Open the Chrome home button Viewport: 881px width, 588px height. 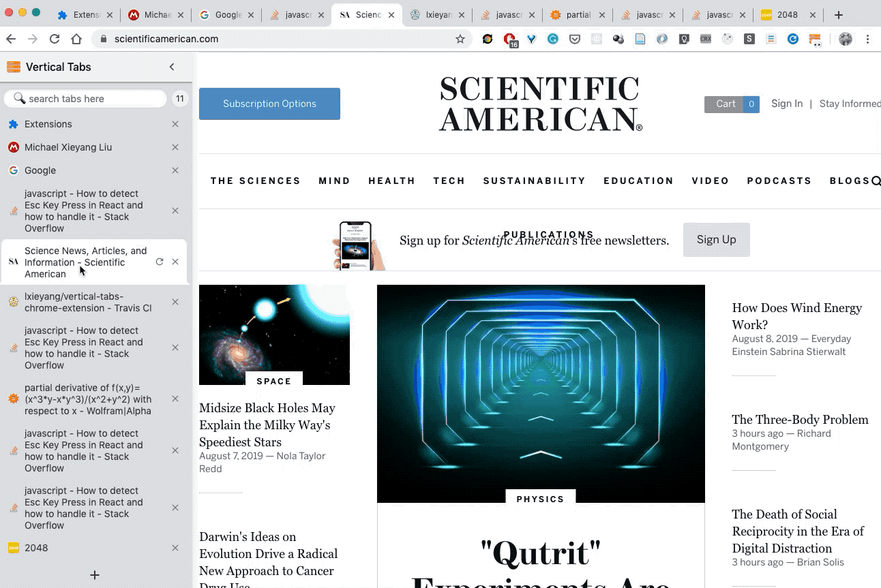(x=76, y=39)
